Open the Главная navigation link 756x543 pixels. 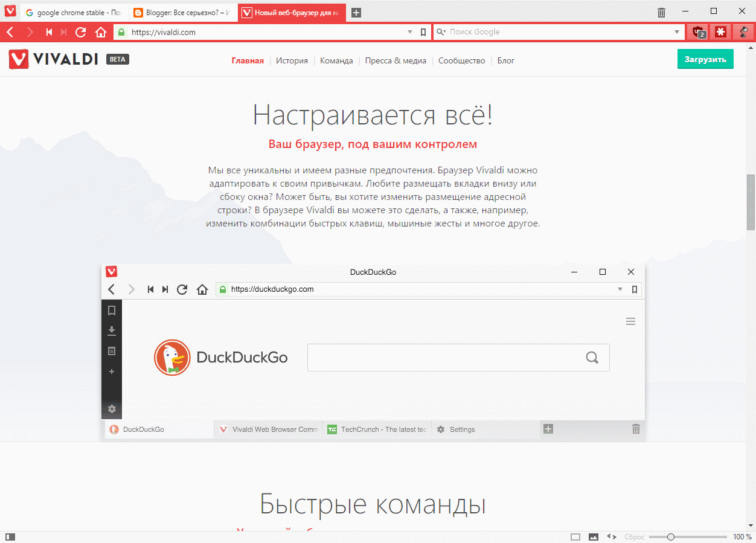tap(248, 60)
